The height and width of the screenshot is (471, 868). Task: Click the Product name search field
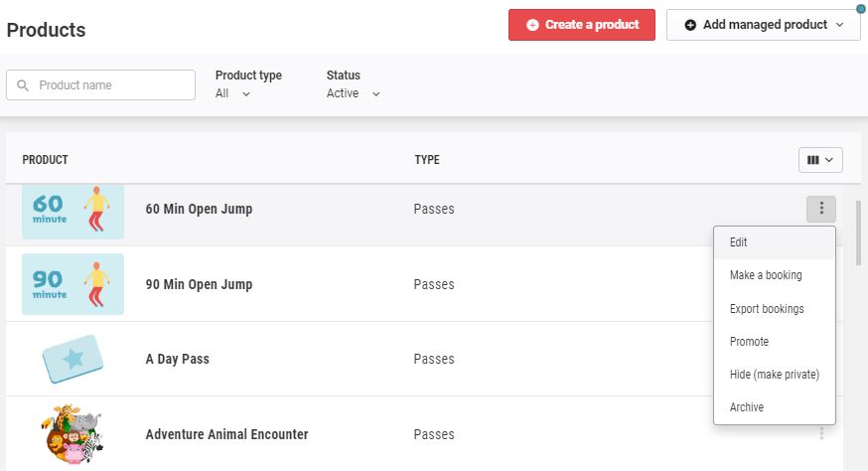pos(111,85)
